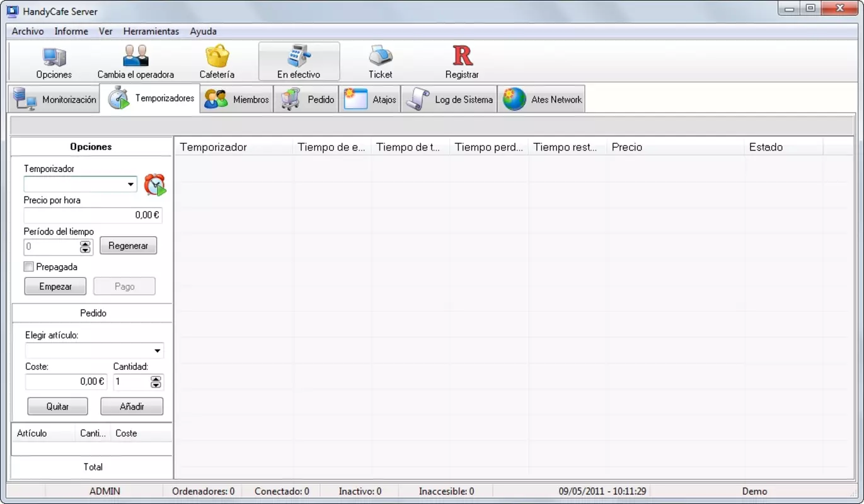Switch to the Monitorización tab
The height and width of the screenshot is (504, 864).
55,100
